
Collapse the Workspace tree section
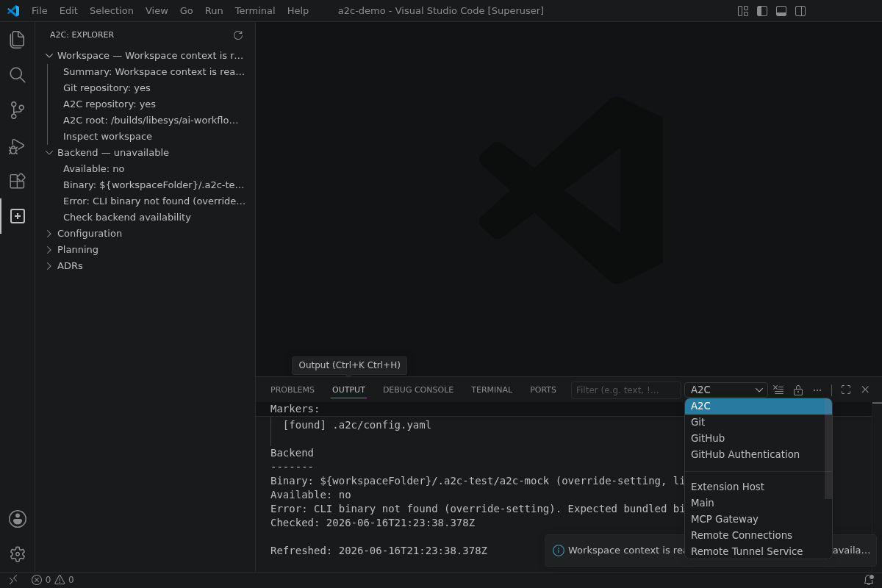coord(146,56)
